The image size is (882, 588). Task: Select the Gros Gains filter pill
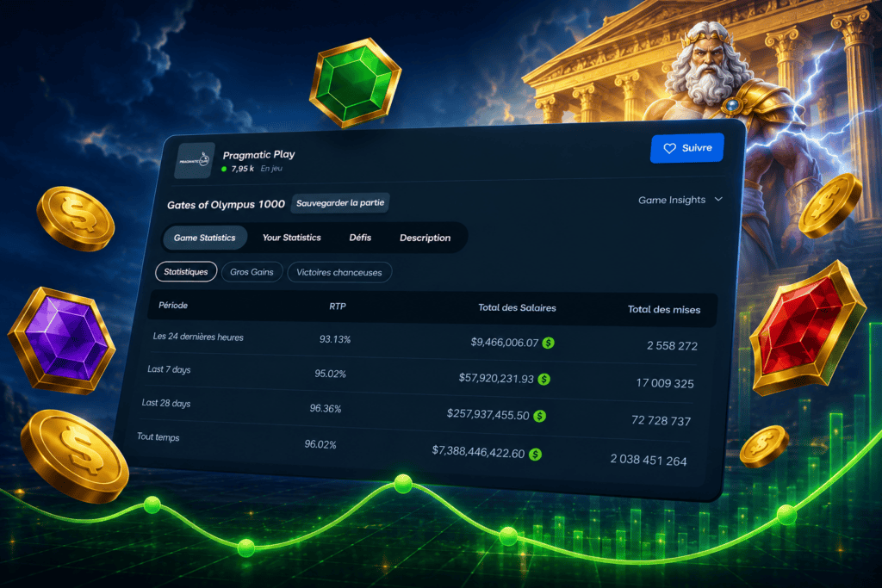252,272
